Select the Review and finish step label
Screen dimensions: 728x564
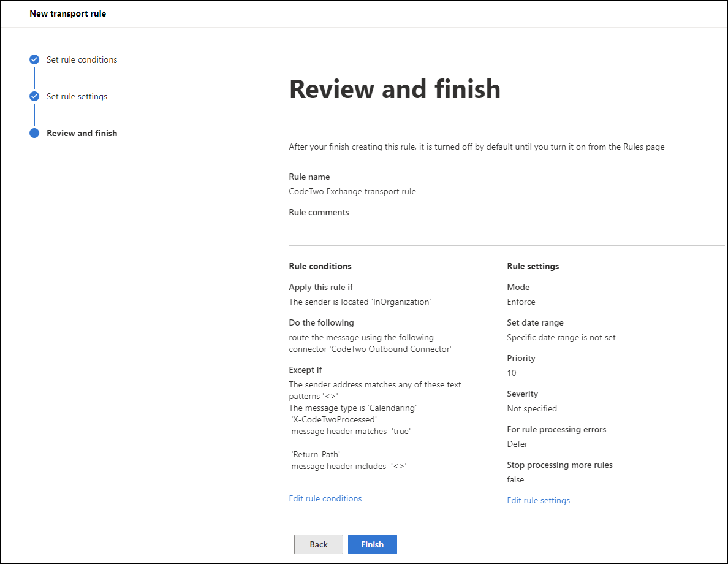pos(82,133)
